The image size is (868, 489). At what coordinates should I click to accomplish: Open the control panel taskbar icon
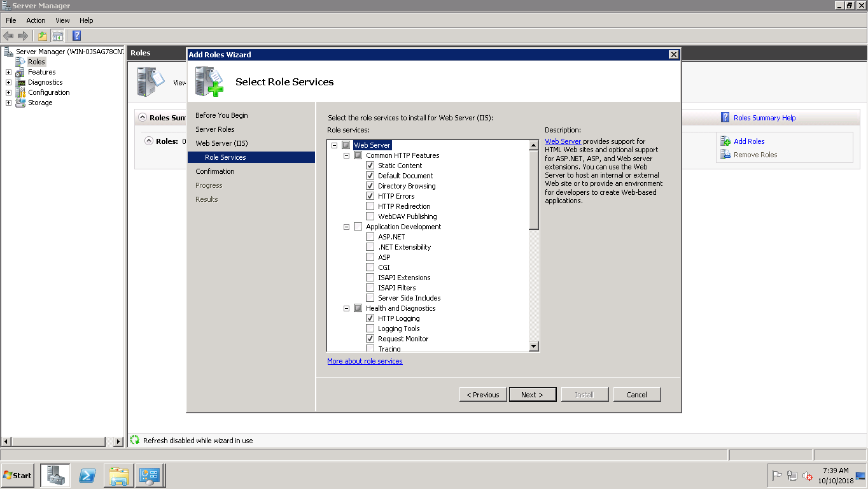pyautogui.click(x=151, y=476)
